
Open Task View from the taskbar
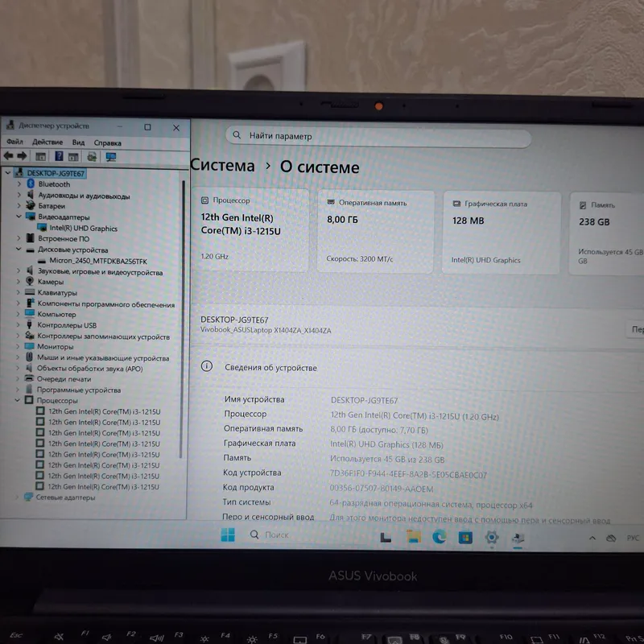(386, 536)
